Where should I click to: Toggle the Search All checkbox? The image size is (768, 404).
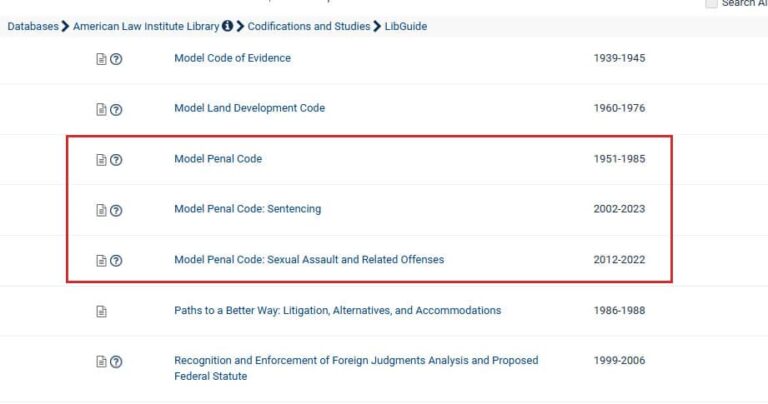[711, 4]
